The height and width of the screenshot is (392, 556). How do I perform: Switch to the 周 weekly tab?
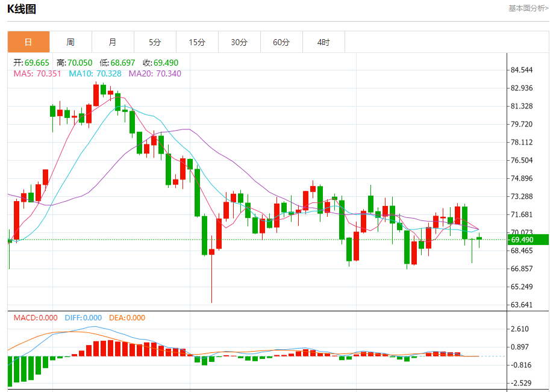point(70,42)
